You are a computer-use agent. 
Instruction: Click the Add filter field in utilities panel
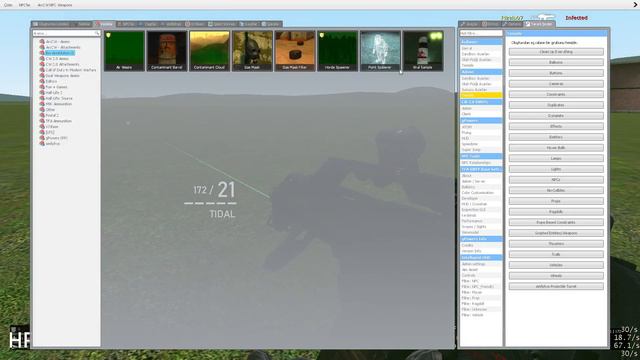tap(481, 33)
